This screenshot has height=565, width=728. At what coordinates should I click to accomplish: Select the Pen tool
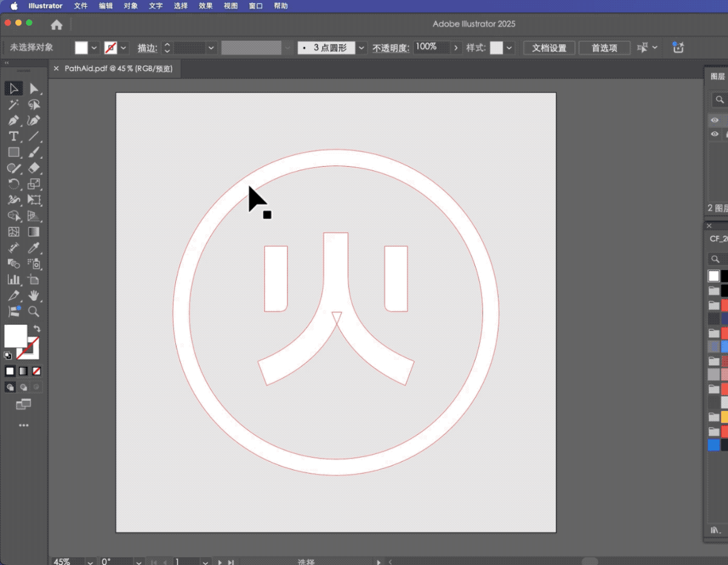coord(13,121)
